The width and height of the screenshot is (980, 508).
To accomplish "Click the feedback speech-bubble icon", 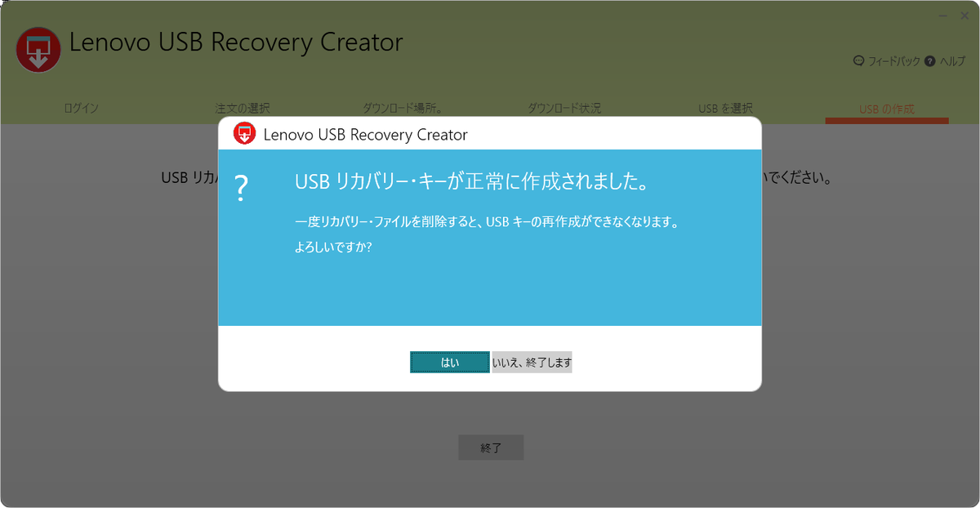I will [858, 61].
